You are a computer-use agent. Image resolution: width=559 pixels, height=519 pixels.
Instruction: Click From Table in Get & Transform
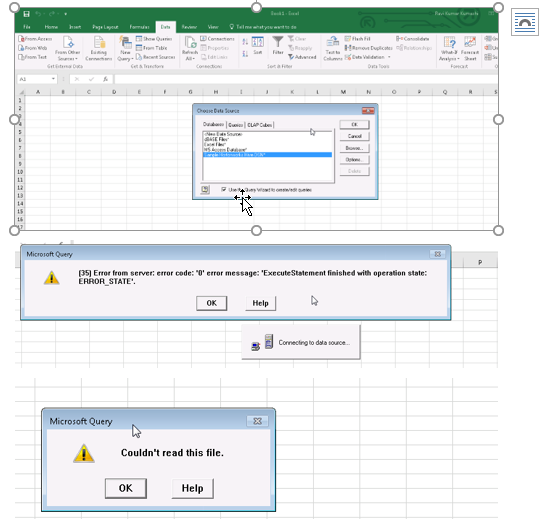pyautogui.click(x=152, y=48)
